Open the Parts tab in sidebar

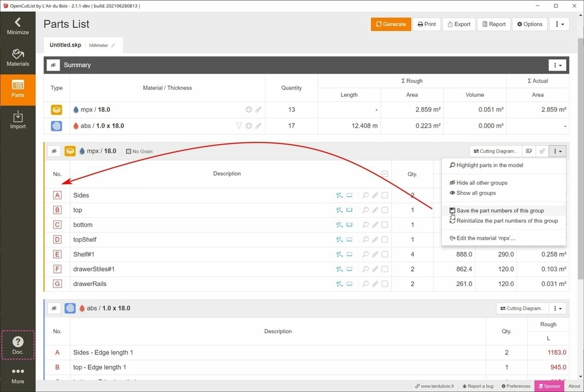pyautogui.click(x=18, y=89)
